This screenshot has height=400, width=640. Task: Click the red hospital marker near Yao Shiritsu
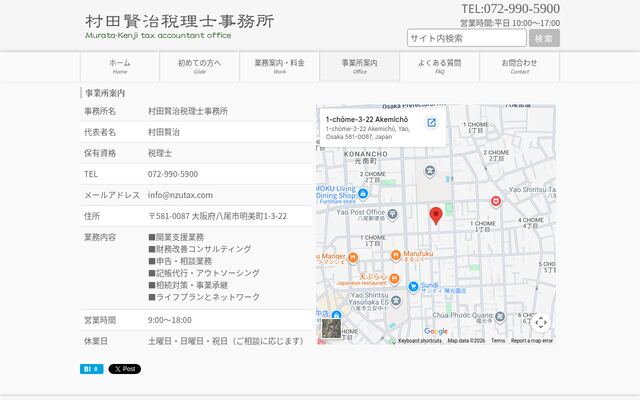pos(496,201)
